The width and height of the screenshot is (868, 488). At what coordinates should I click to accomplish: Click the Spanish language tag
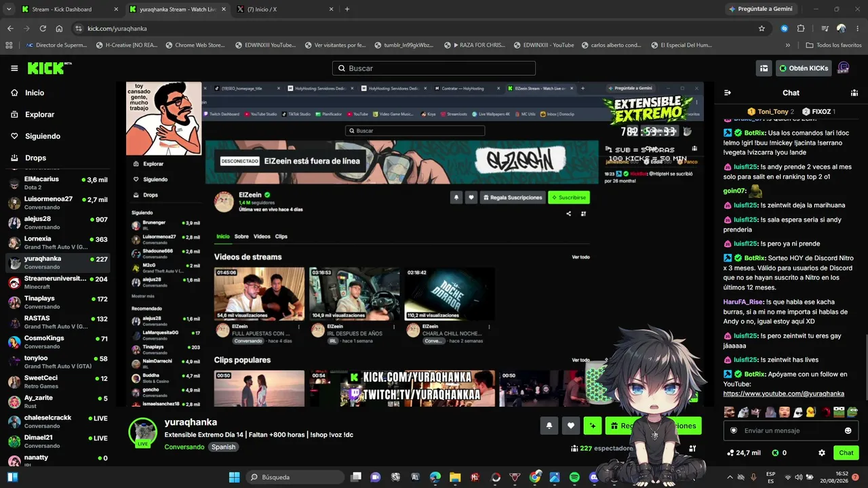click(x=223, y=447)
